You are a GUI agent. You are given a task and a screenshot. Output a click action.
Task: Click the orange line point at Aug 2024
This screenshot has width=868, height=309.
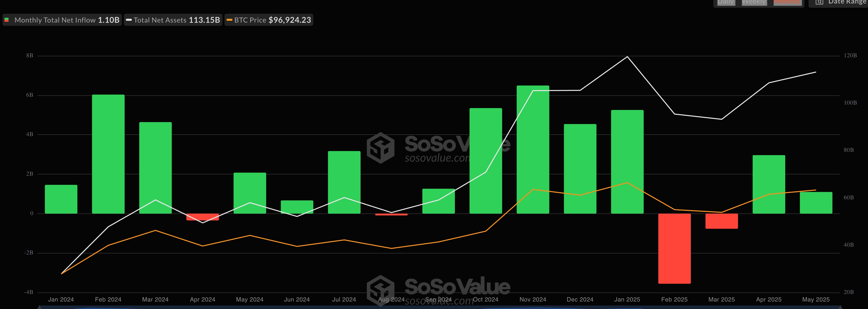(391, 248)
